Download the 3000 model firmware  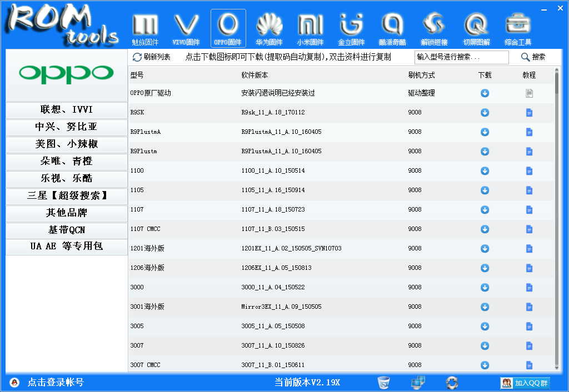pyautogui.click(x=485, y=288)
